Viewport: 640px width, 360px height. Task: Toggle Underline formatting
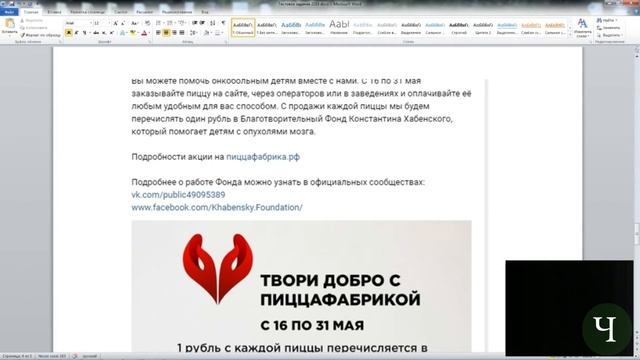point(85,33)
